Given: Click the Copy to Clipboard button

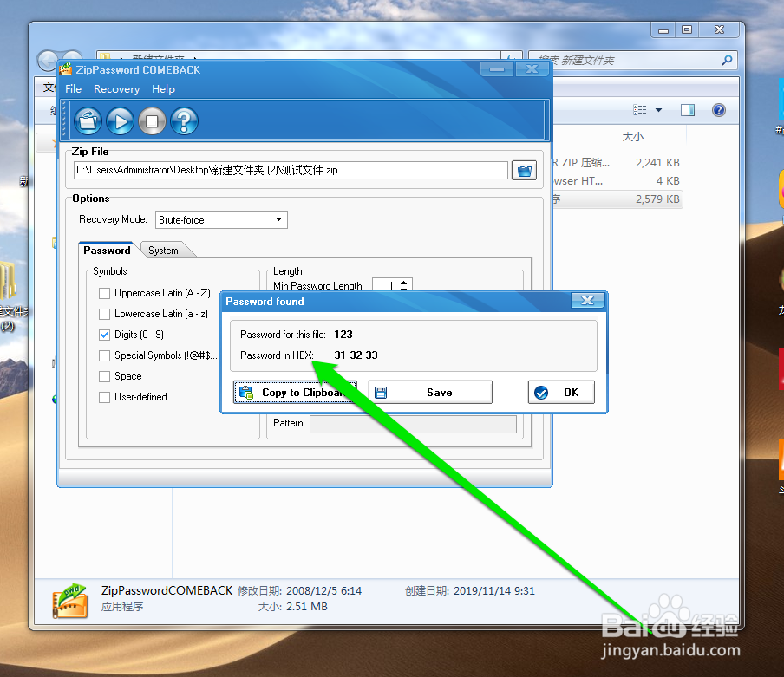Looking at the screenshot, I should 295,393.
